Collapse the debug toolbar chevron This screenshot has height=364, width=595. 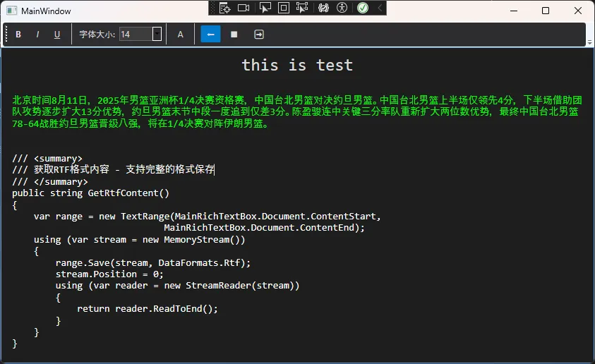(380, 8)
